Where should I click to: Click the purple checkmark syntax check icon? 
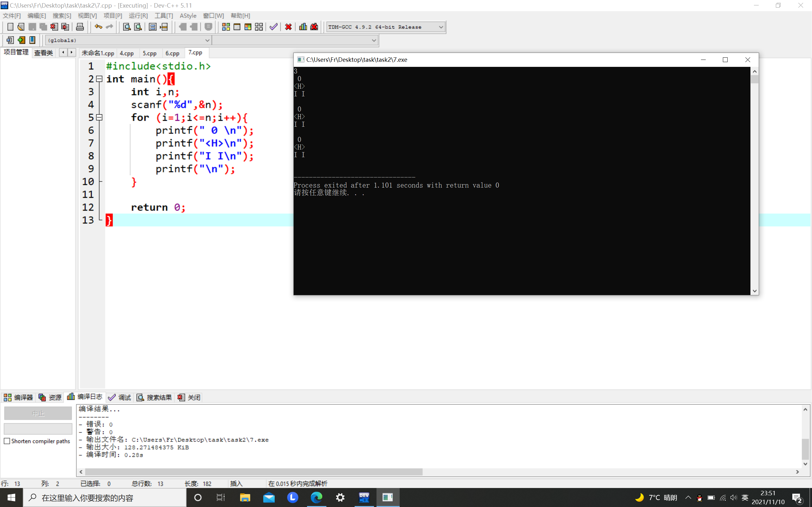click(273, 27)
